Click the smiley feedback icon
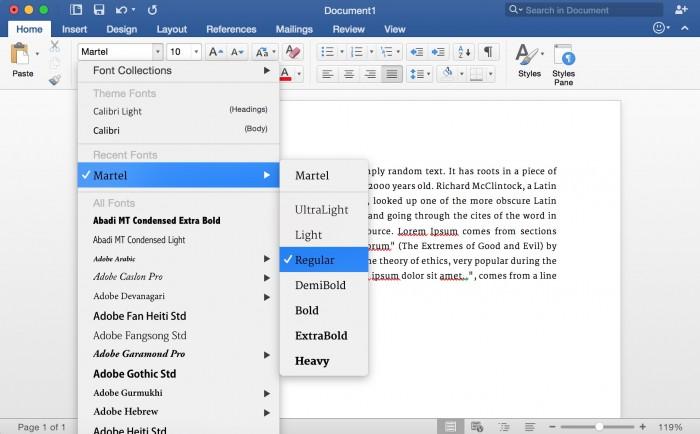 click(659, 28)
